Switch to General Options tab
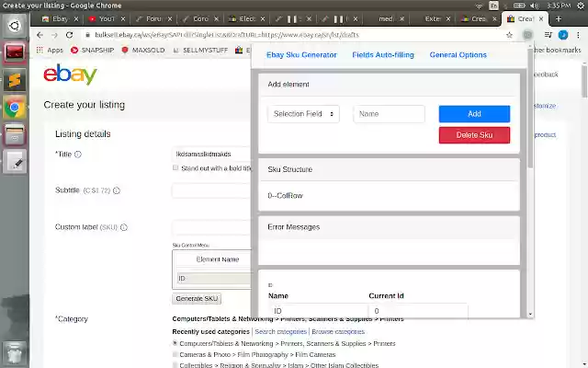588x368 pixels. coord(458,55)
